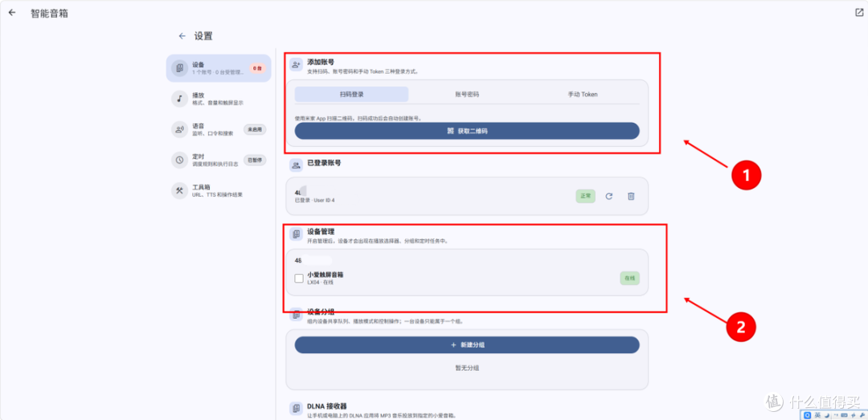Click the input method logo icon

(808, 415)
